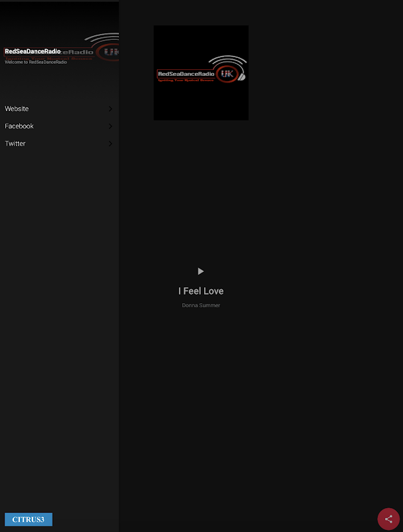Expand the chevron next to Twitter
The image size is (403, 532).
(110, 144)
